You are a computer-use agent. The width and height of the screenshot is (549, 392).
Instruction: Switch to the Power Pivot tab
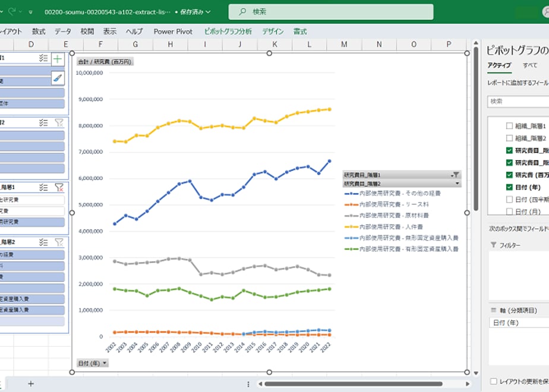tap(173, 31)
